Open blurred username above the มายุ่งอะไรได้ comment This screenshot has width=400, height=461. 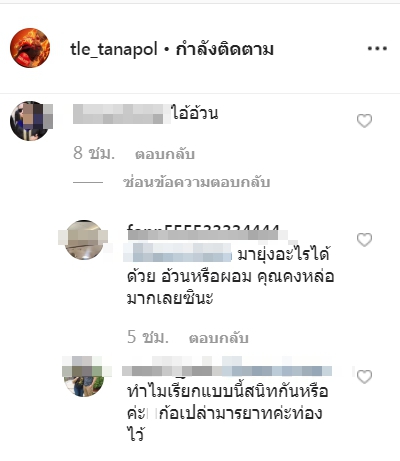tap(203, 233)
